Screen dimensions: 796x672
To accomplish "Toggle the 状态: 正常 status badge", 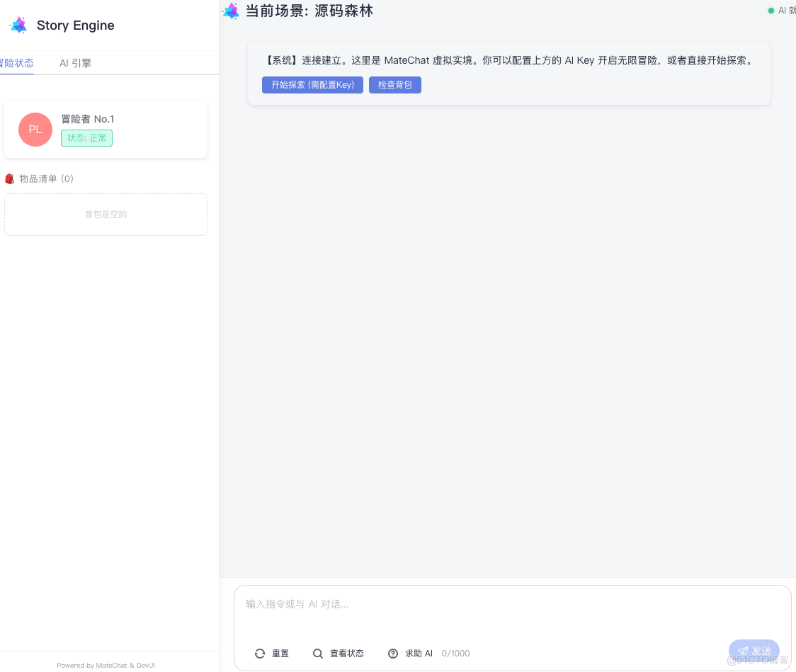I will (x=86, y=138).
